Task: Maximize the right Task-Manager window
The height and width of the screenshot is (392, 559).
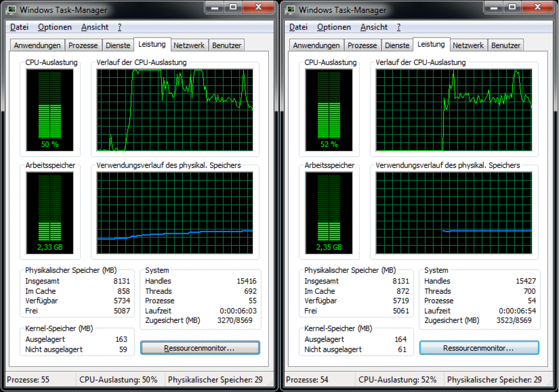Action: tap(512, 7)
